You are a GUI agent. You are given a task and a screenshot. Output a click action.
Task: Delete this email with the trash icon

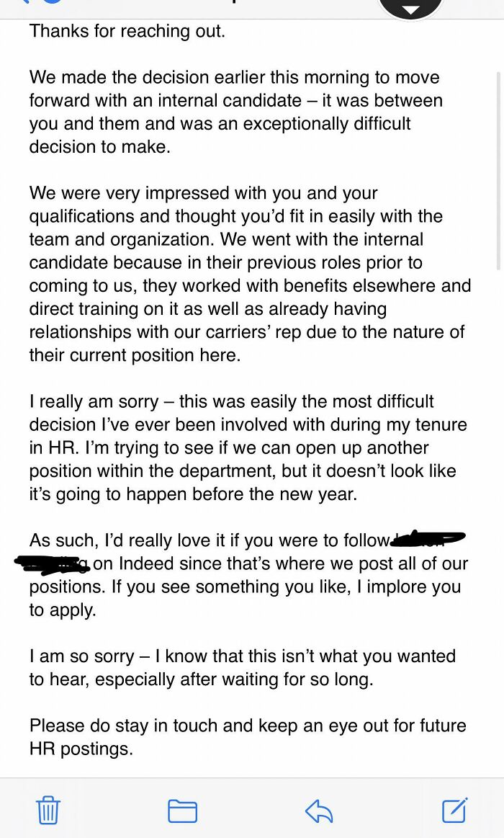pos(48,810)
